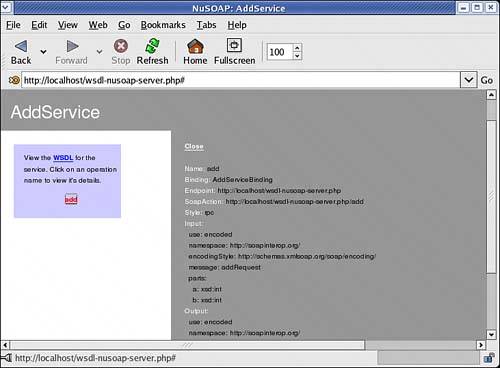Click the status bar connection icon

[7, 358]
